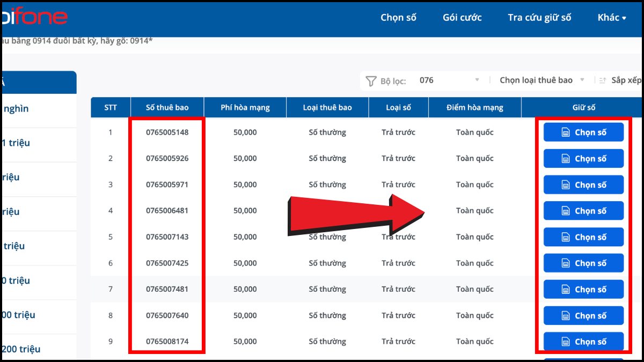Click the Phí hòa mạng column header
The height and width of the screenshot is (362, 644).
pyautogui.click(x=245, y=107)
